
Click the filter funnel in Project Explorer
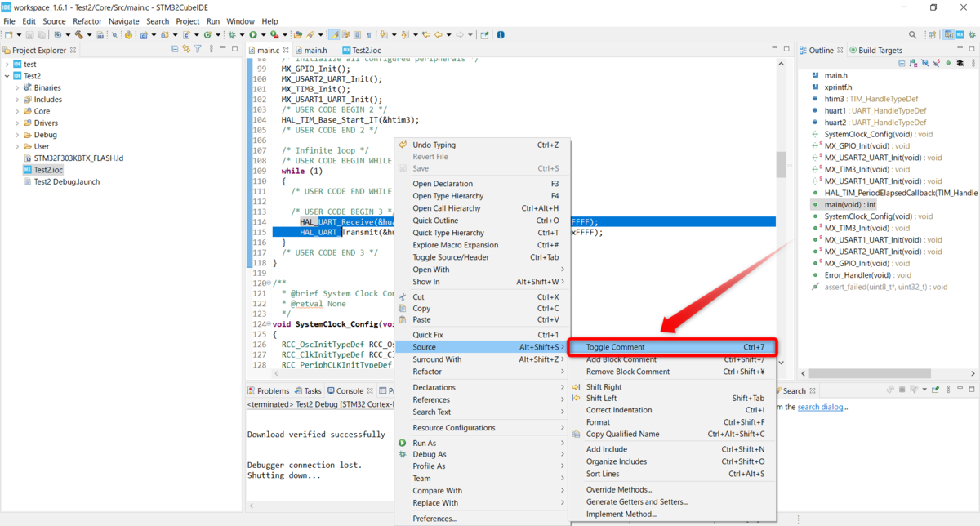(198, 50)
